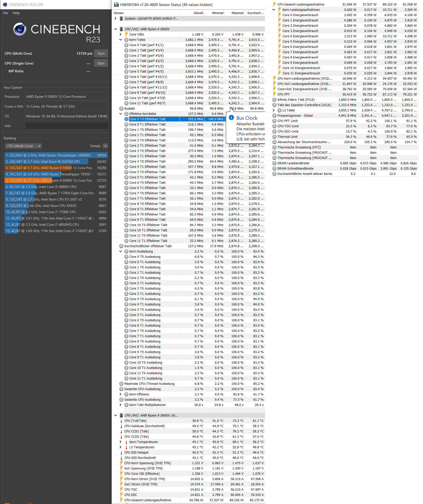
Task: Click the Bustakt clock icon
Action: tap(121, 108)
